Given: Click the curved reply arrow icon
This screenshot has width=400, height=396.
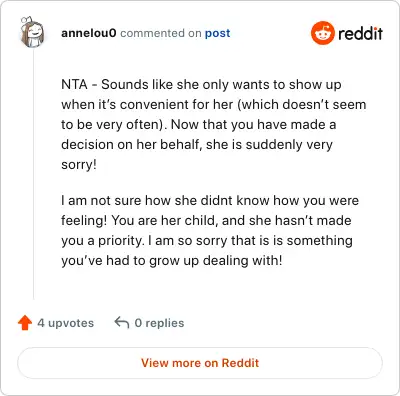Looking at the screenshot, I should [x=122, y=323].
